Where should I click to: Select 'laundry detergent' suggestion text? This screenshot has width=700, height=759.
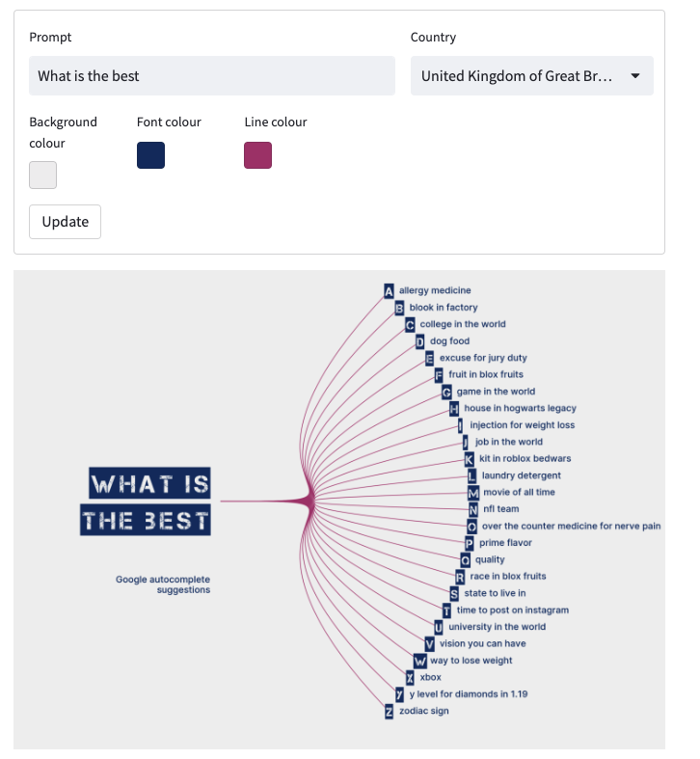[x=521, y=475]
